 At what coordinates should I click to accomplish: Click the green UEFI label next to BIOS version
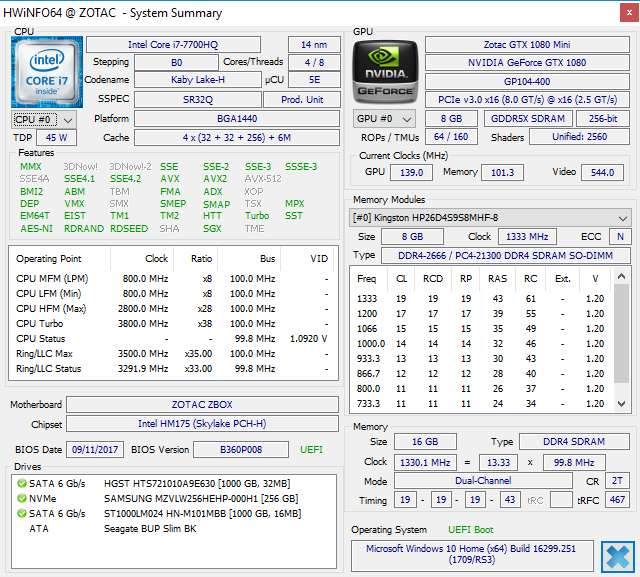(x=311, y=450)
